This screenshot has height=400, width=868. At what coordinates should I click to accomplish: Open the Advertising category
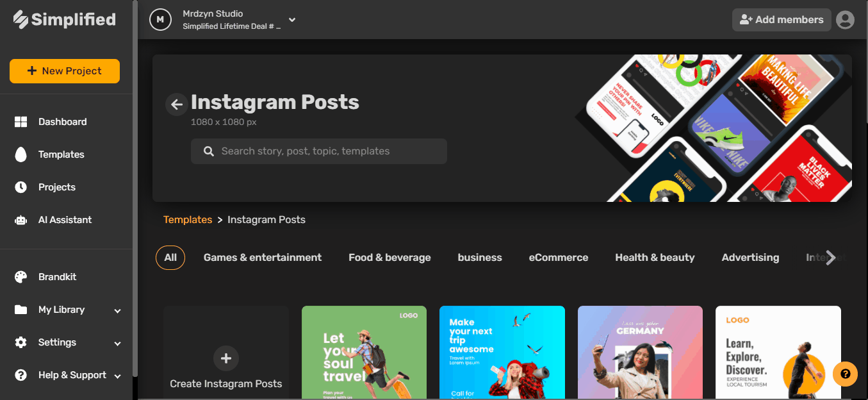(750, 258)
